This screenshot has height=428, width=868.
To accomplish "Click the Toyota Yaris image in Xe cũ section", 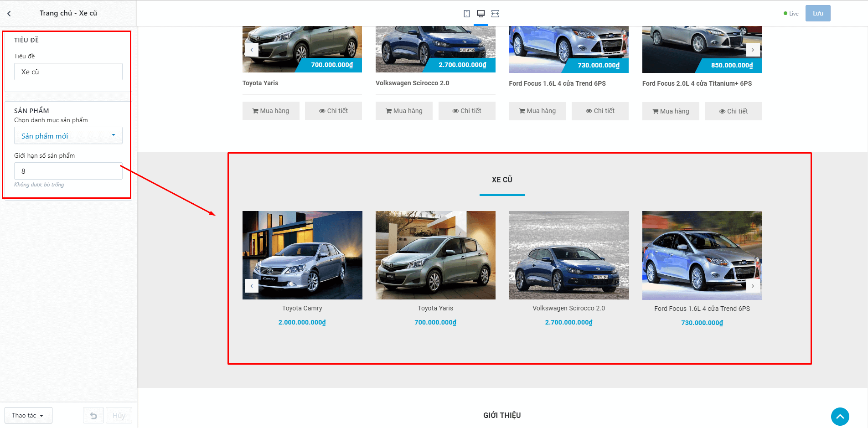I will (x=435, y=255).
